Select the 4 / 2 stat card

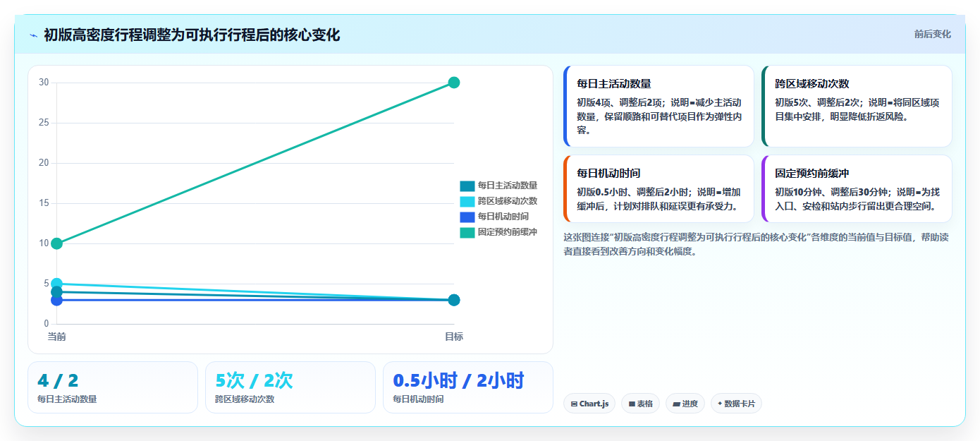[113, 387]
